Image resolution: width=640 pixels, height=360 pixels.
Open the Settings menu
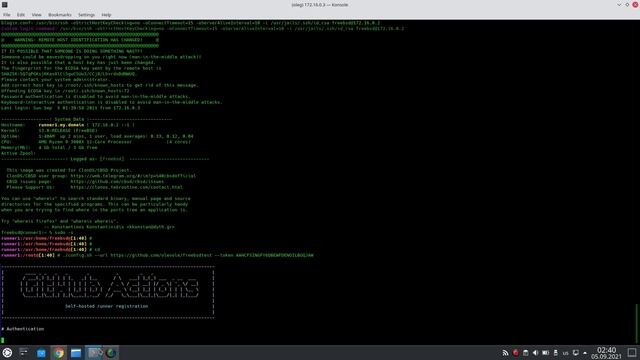coord(86,15)
